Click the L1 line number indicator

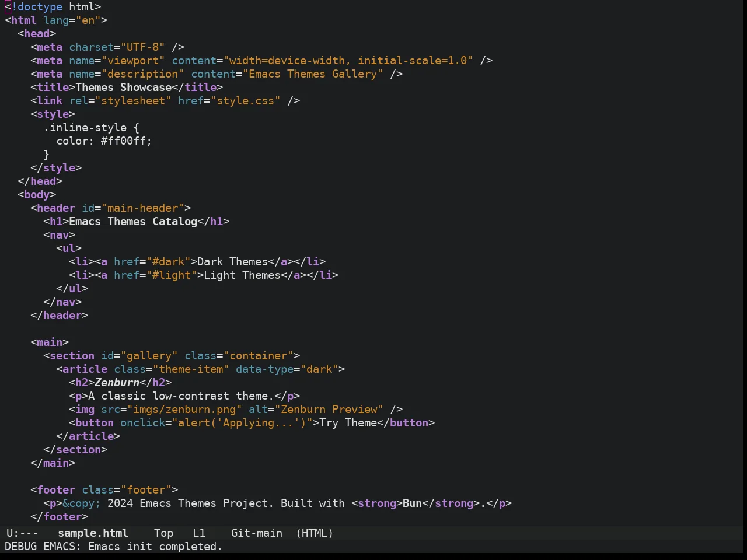(199, 533)
